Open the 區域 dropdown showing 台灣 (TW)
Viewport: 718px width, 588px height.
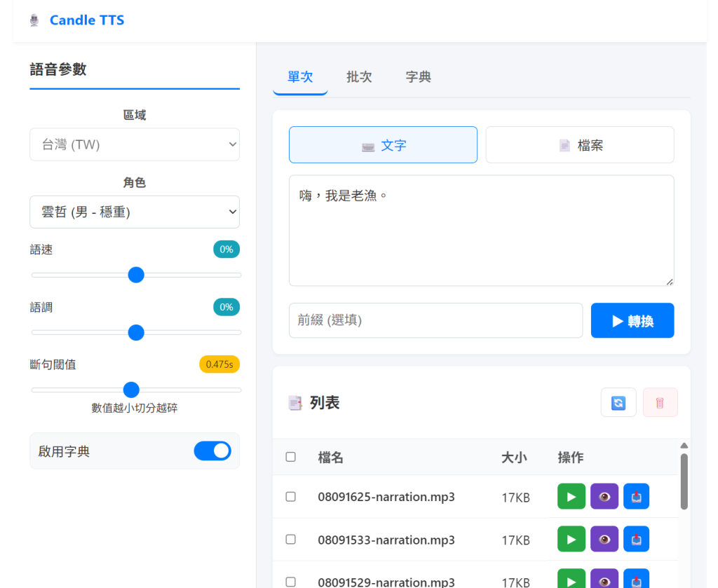tap(135, 144)
